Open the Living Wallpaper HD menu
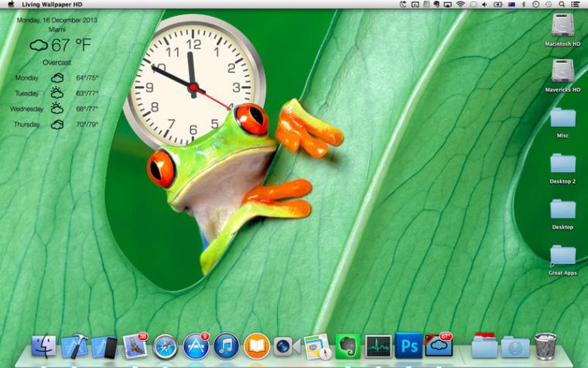 pyautogui.click(x=52, y=5)
